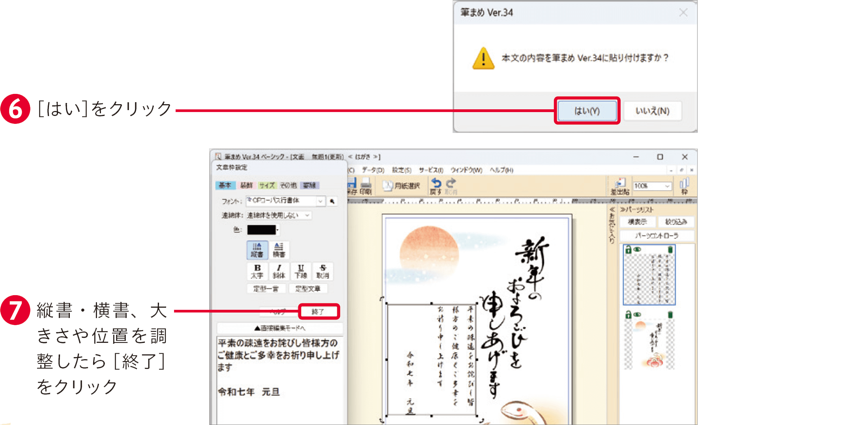
Task: Open the 連綿体 dropdown
Action: 279,215
